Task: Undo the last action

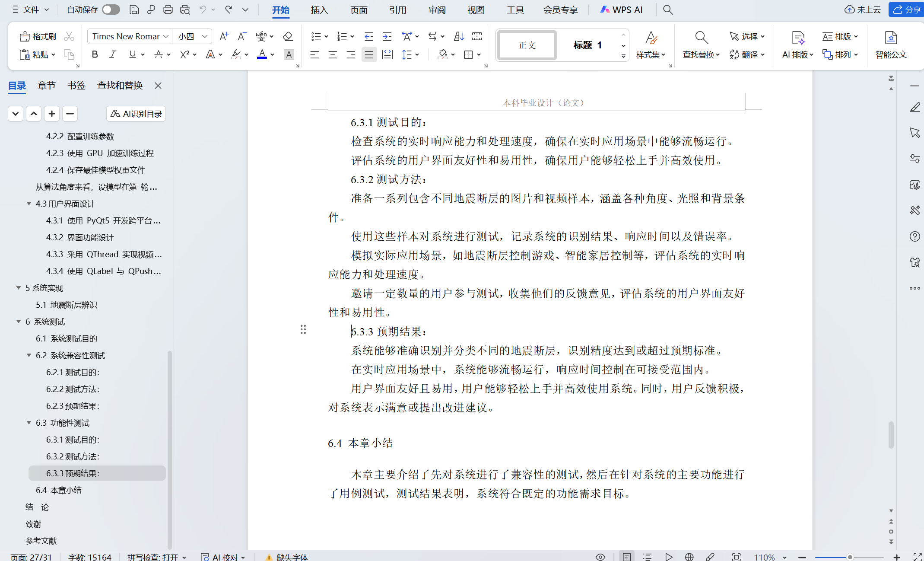Action: (203, 10)
